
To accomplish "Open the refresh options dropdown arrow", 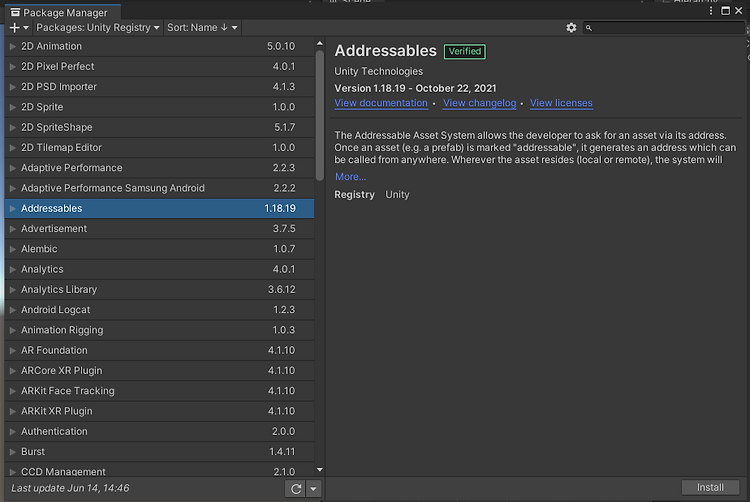I will (x=313, y=489).
